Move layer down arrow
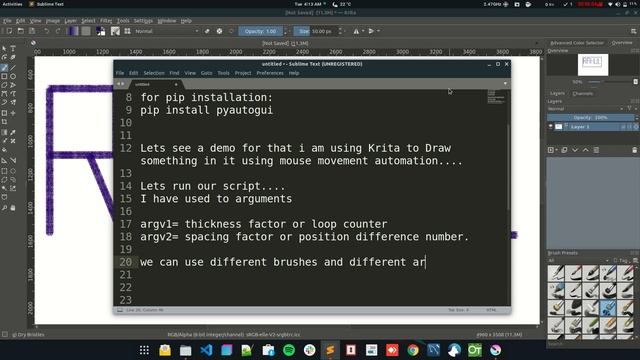 pyautogui.click(x=575, y=150)
